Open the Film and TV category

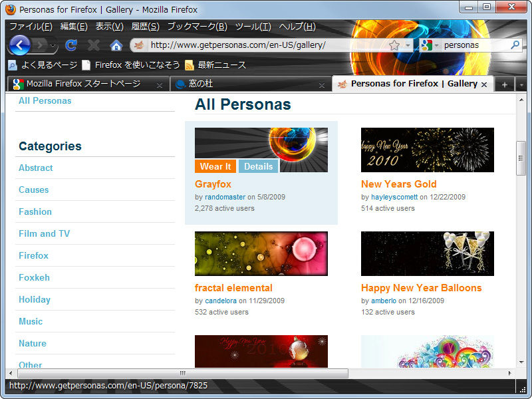pos(44,234)
